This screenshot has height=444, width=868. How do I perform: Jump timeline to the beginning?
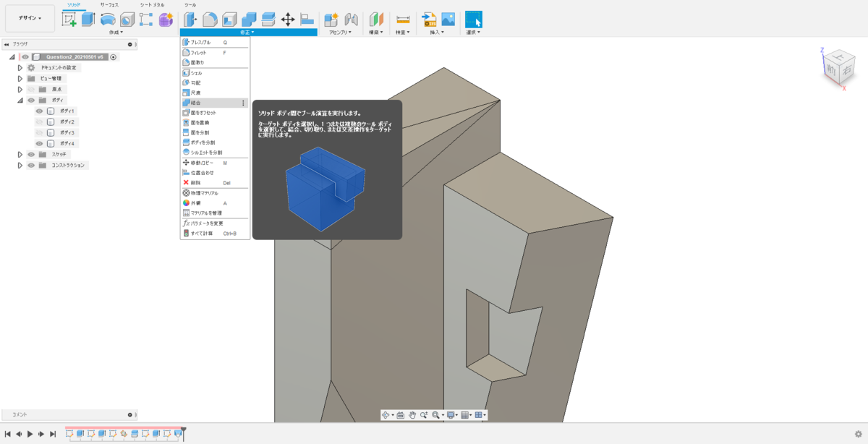pos(8,434)
